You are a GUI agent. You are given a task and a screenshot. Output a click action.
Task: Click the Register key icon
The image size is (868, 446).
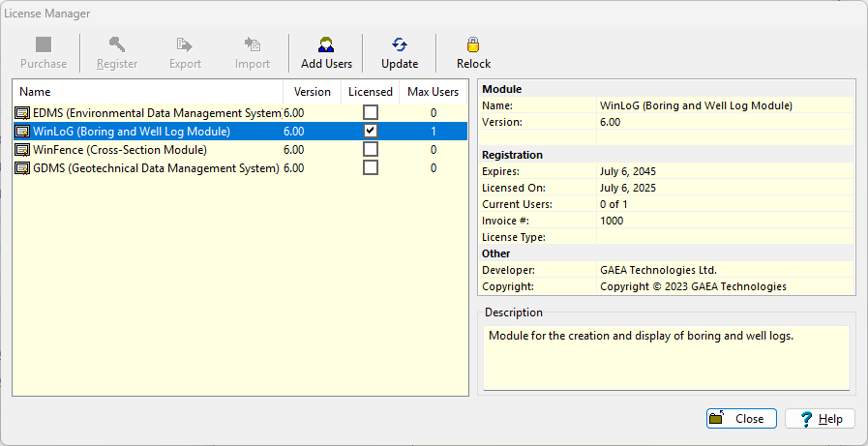tap(117, 45)
